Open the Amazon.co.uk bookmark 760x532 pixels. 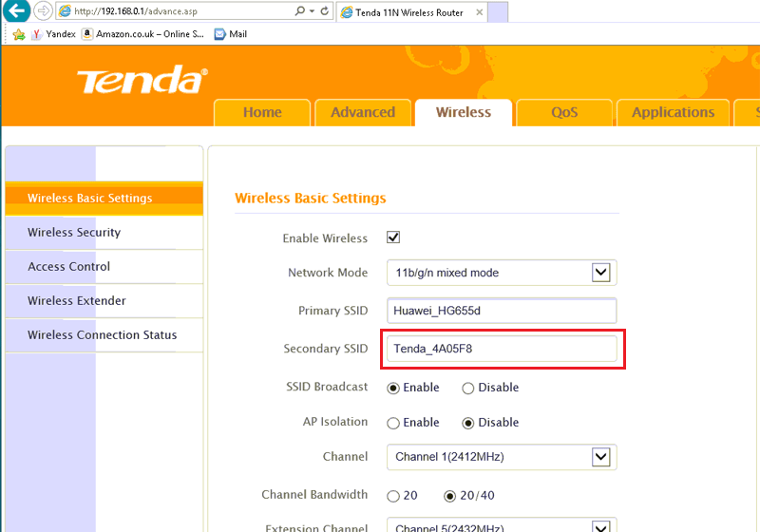click(143, 34)
